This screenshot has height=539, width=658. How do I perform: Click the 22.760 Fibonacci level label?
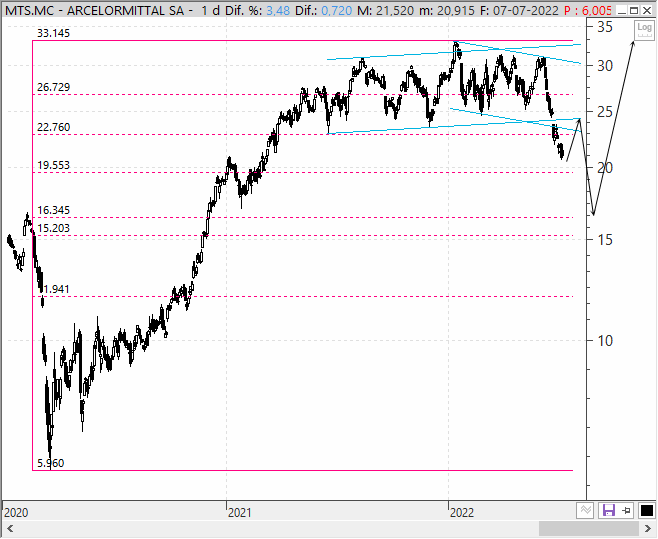click(53, 127)
